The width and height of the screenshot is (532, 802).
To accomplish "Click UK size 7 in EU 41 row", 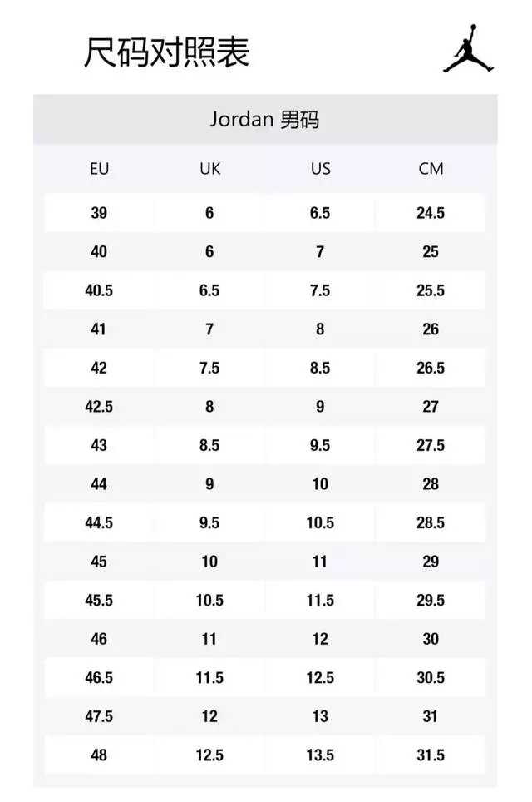I will point(209,329).
